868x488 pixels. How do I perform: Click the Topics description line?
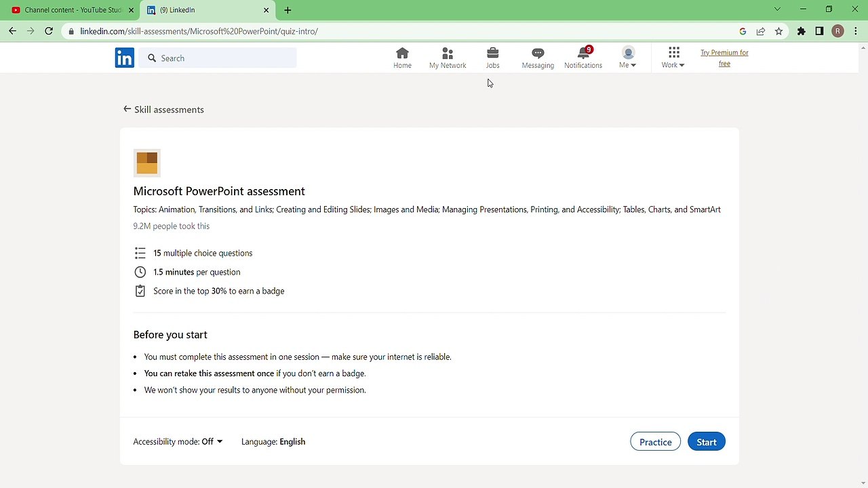[427, 209]
